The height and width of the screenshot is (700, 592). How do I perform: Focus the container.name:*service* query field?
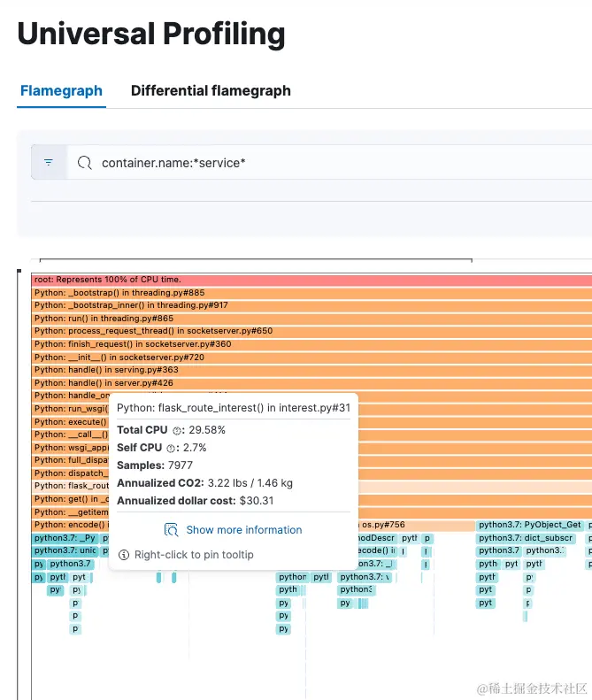point(336,163)
